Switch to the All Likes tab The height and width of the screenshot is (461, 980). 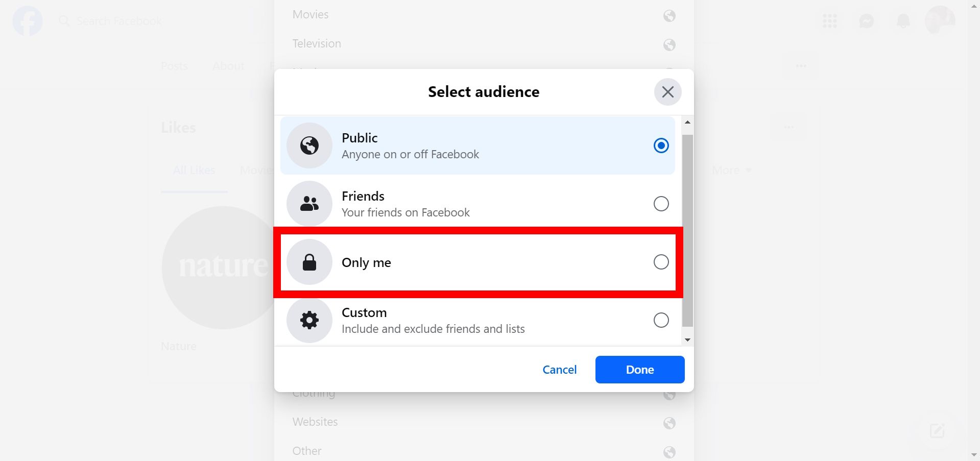194,170
